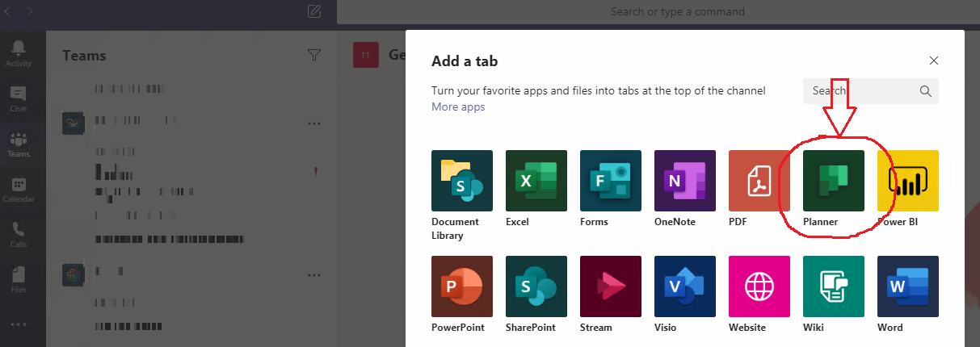
Task: Choose the Power BI app tile
Action: point(908,181)
